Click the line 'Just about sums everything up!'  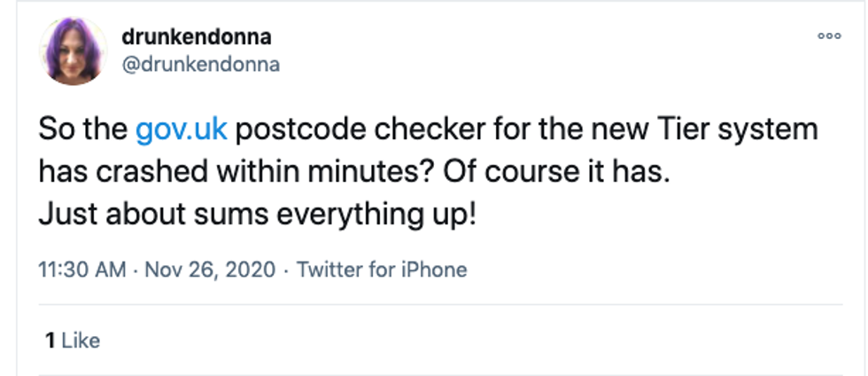(257, 215)
